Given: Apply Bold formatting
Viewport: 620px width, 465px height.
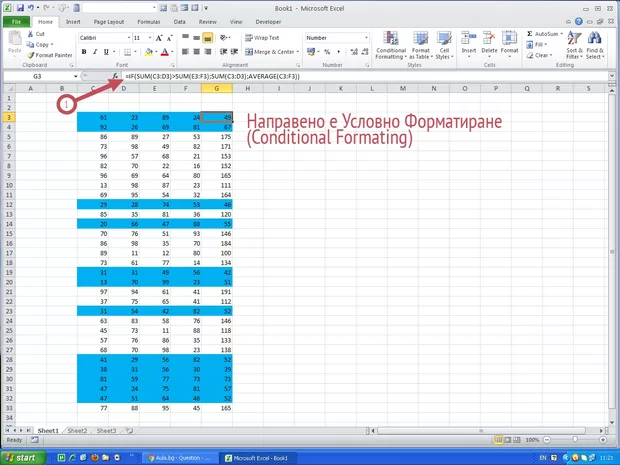Looking at the screenshot, I should 84,52.
